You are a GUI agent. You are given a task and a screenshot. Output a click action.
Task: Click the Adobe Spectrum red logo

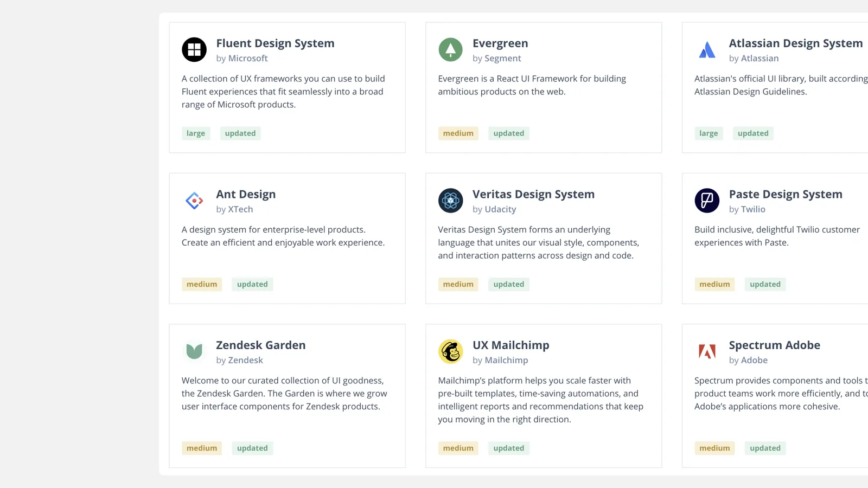tap(707, 351)
